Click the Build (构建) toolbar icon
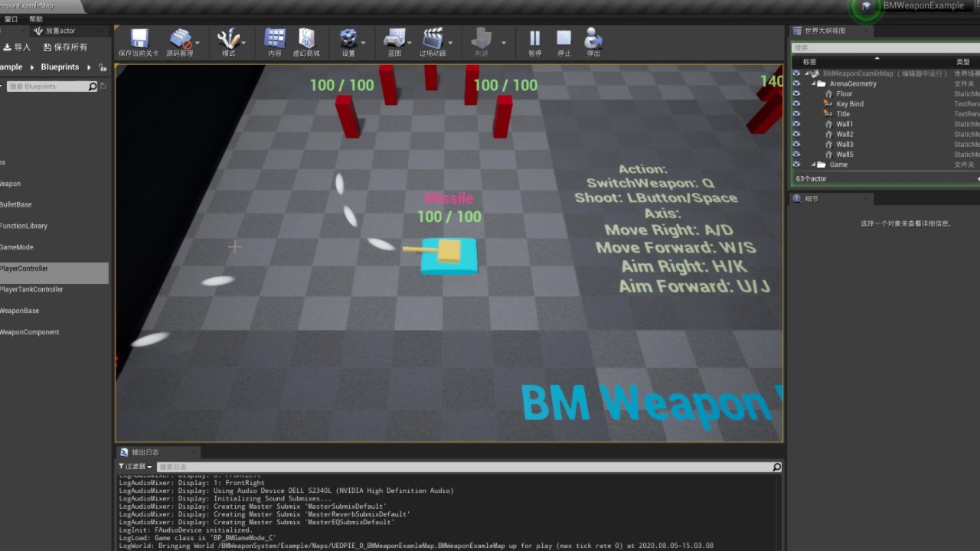 click(x=482, y=38)
